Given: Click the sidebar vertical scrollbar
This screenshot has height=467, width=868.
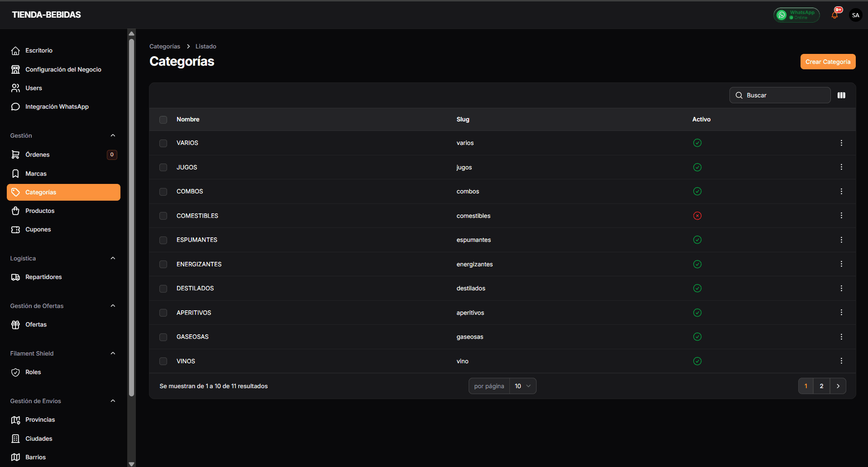Looking at the screenshot, I should coord(131,217).
